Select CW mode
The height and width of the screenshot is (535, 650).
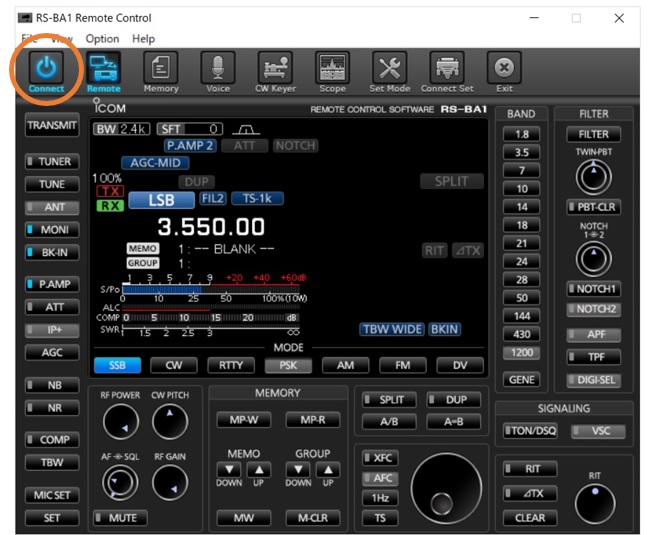[x=174, y=366]
